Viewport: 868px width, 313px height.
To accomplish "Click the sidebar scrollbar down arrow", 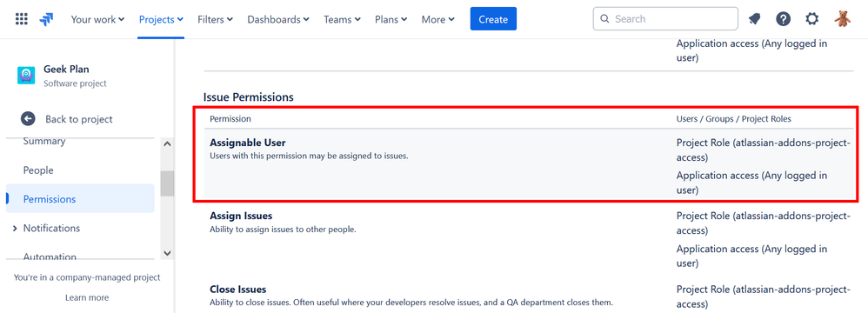I will point(168,253).
